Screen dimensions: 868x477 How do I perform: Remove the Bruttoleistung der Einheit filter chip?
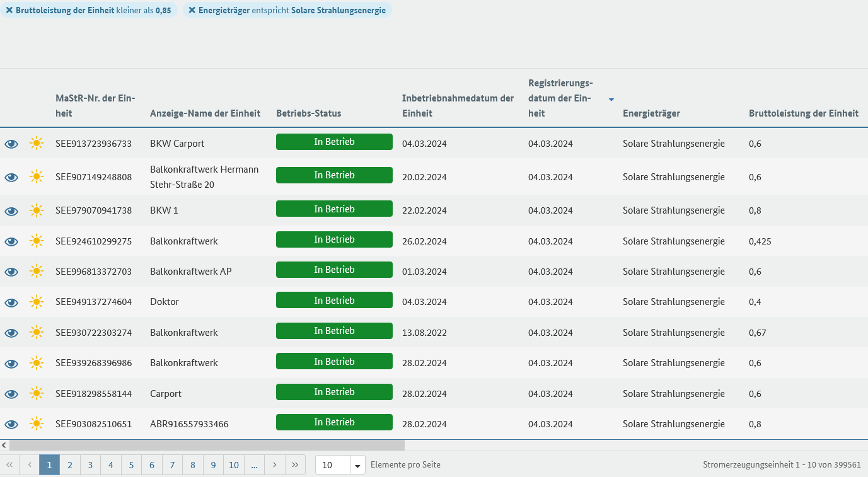tap(9, 10)
